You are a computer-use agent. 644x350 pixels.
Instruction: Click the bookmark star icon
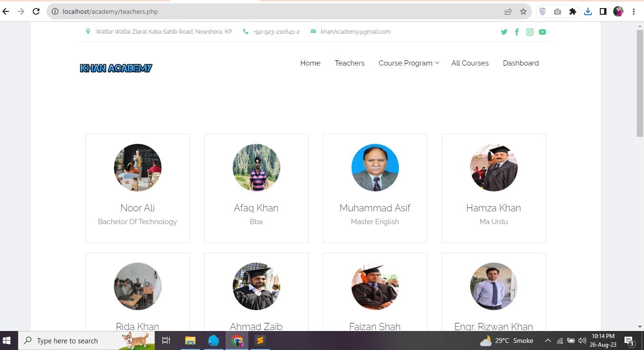[523, 11]
